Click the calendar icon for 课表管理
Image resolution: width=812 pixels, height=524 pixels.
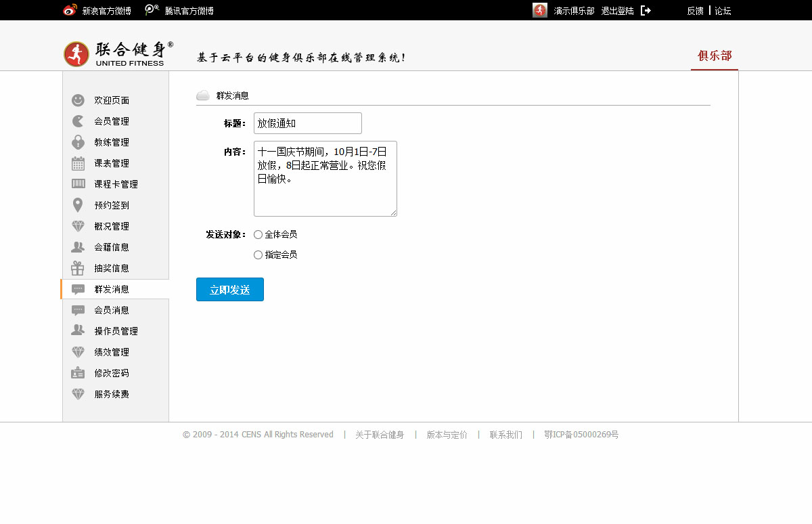(78, 163)
